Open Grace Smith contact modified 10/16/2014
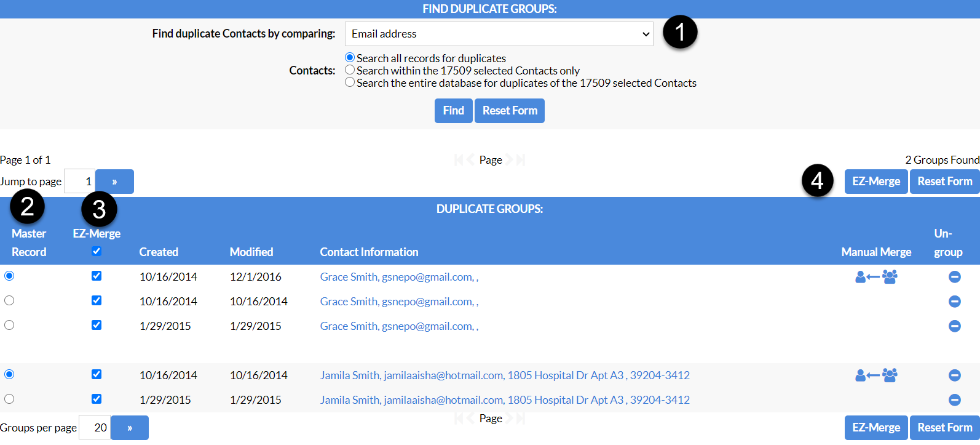The width and height of the screenshot is (980, 445). [399, 302]
